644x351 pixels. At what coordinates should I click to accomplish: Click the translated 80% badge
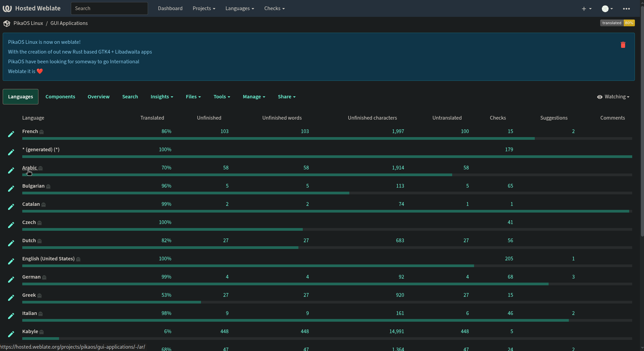617,23
